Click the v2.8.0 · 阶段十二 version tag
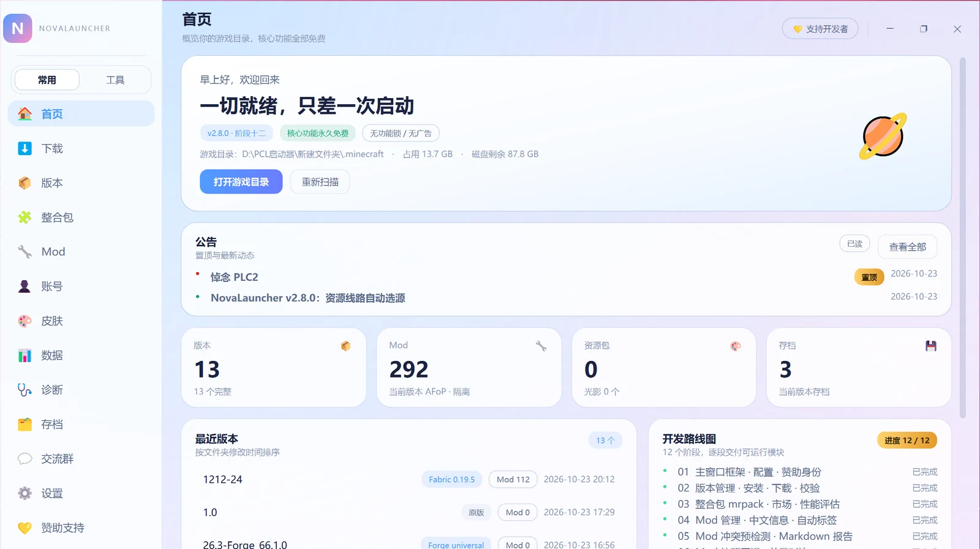The image size is (980, 549). [x=236, y=133]
